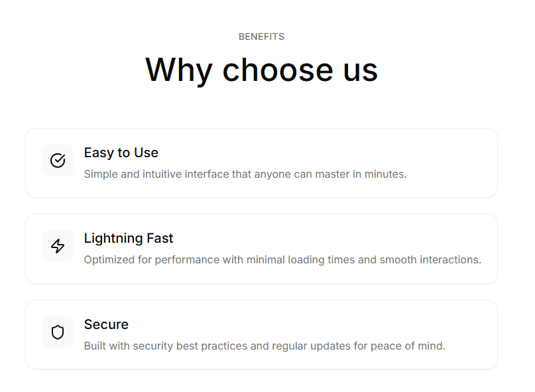Viewport: 535px width, 392px height.
Task: Click the checkmark circle icon
Action: coord(58,161)
